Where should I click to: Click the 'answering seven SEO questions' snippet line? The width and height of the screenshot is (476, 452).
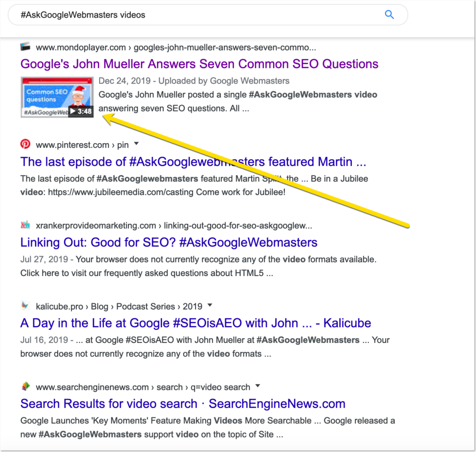click(x=174, y=108)
